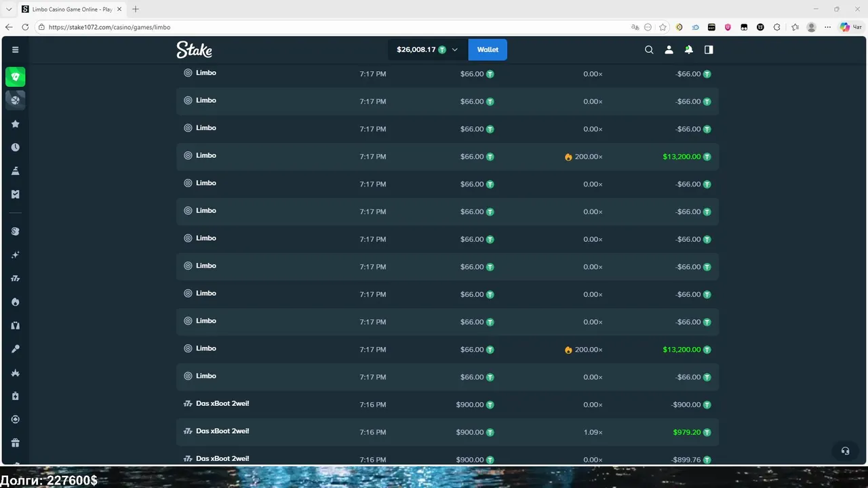Open My Bets slip icon in sidebar
The width and height of the screenshot is (868, 488).
pyautogui.click(x=16, y=194)
